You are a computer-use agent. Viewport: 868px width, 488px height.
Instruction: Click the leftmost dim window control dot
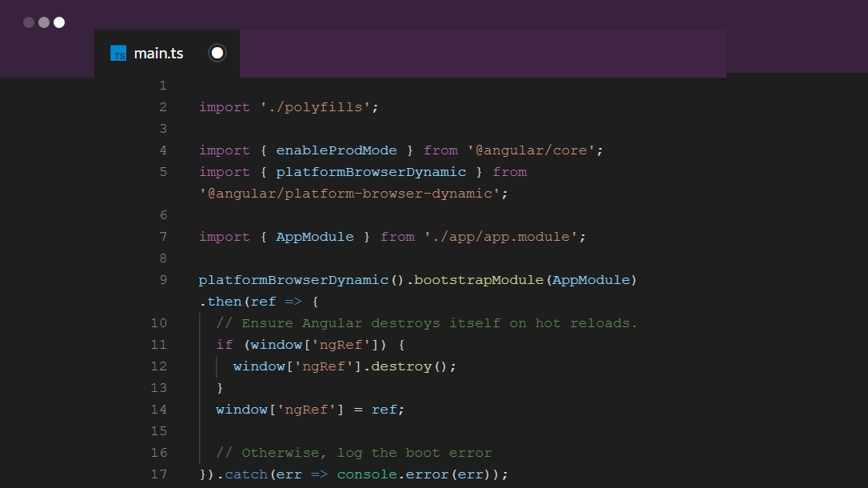(x=29, y=22)
